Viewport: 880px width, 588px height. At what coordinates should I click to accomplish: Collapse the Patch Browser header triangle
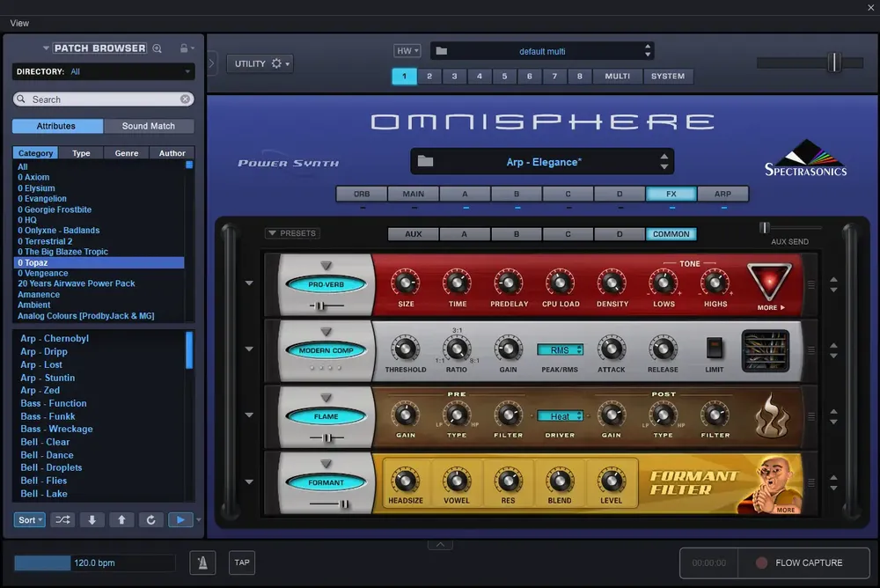tap(46, 48)
